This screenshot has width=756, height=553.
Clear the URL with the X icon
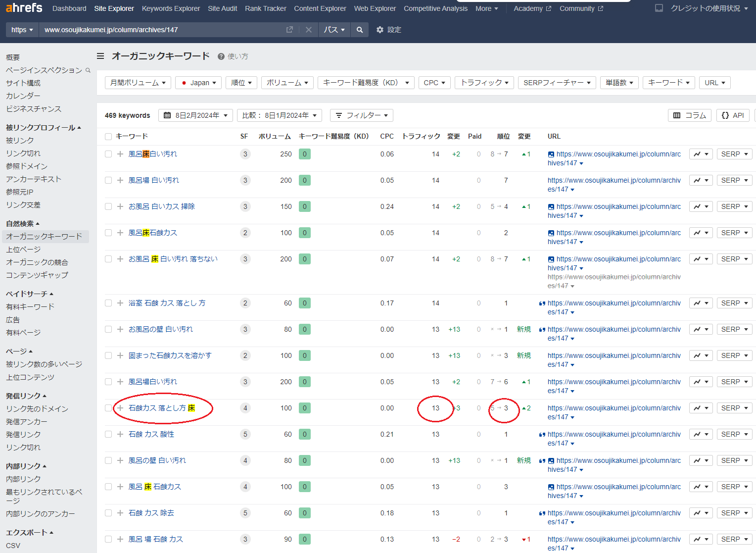308,30
